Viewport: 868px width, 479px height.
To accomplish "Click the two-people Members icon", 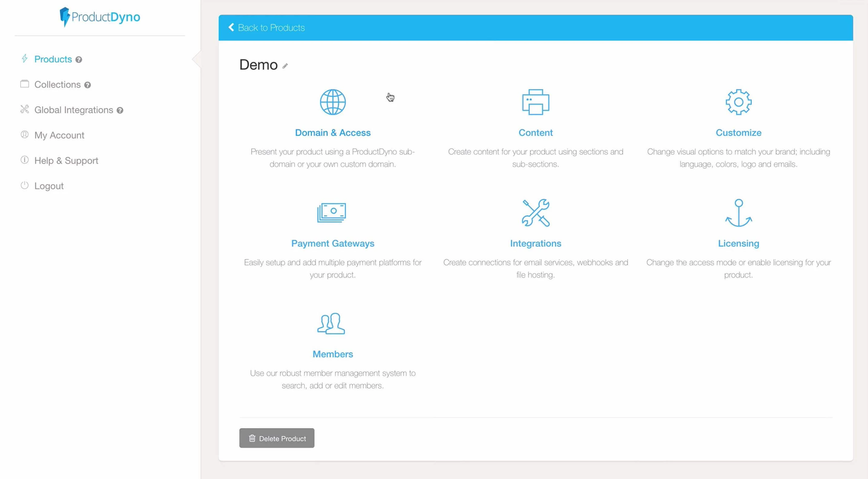I will (331, 323).
